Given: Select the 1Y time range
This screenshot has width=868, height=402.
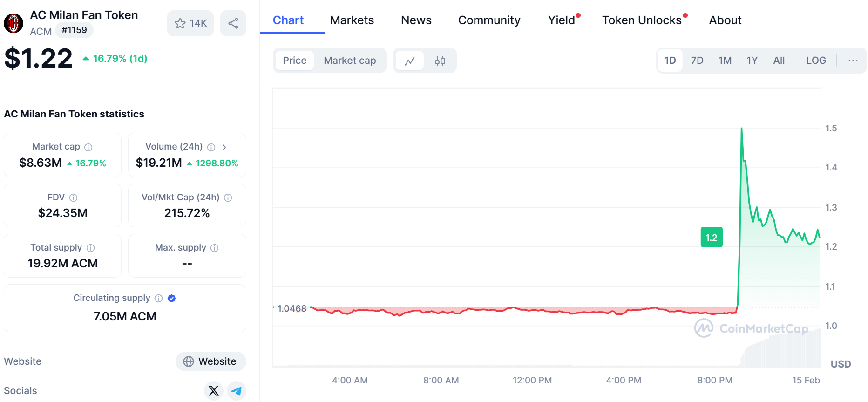Looking at the screenshot, I should coord(752,61).
